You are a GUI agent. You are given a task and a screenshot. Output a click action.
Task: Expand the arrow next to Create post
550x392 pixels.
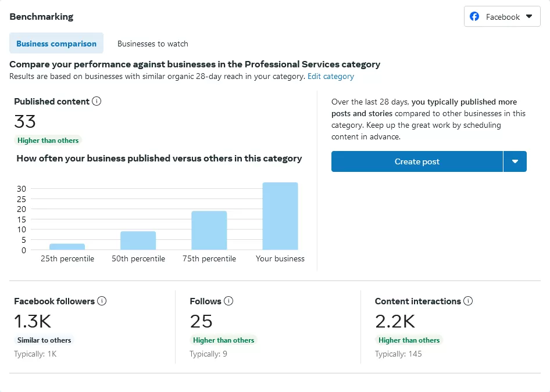(x=515, y=161)
